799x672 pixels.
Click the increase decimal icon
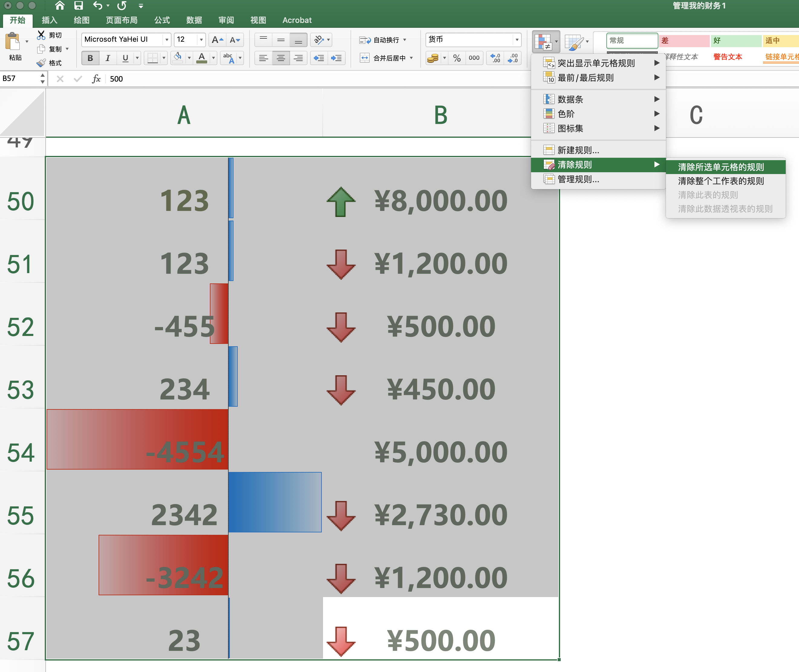(x=494, y=58)
